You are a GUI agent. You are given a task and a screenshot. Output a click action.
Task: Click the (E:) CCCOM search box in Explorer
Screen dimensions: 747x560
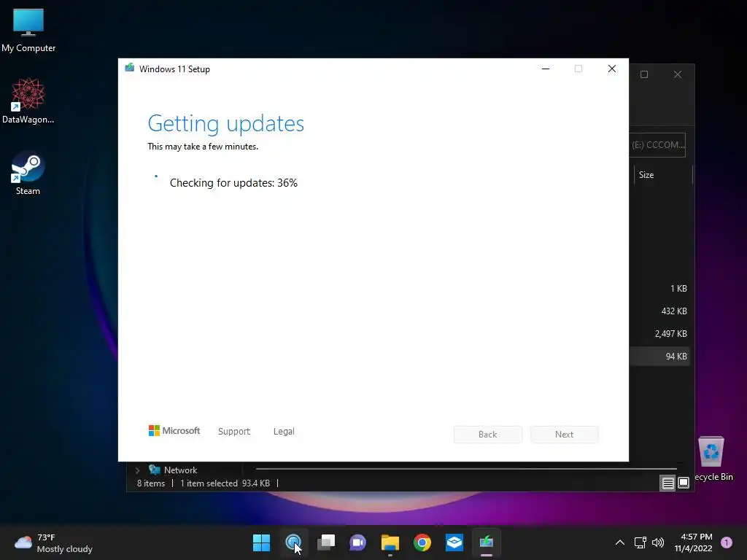coord(657,145)
